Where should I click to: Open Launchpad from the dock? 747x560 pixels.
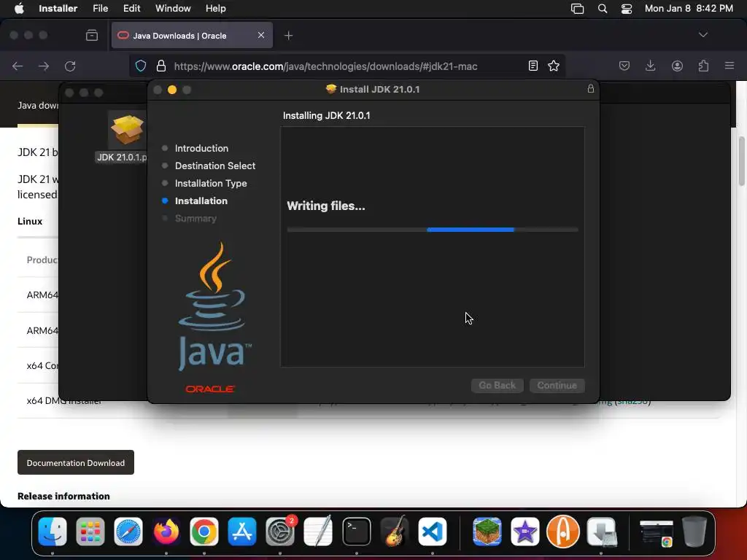pyautogui.click(x=90, y=532)
